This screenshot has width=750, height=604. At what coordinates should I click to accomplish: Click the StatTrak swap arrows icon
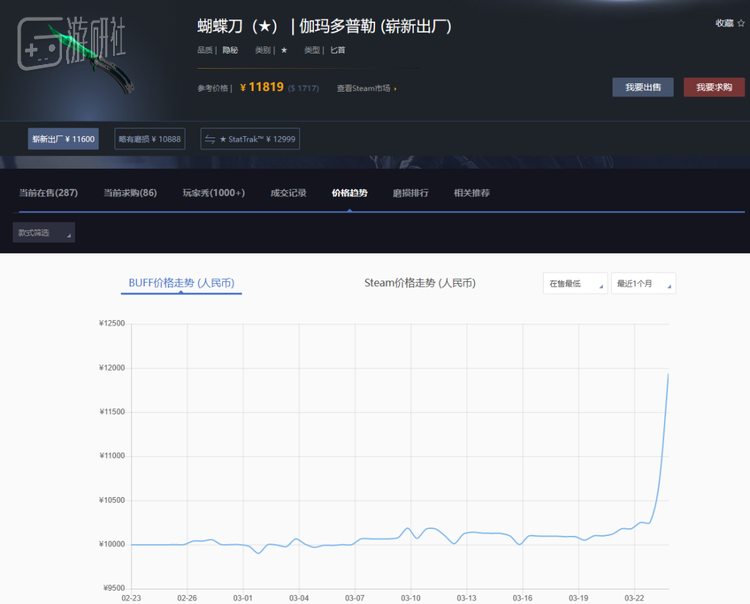(210, 139)
